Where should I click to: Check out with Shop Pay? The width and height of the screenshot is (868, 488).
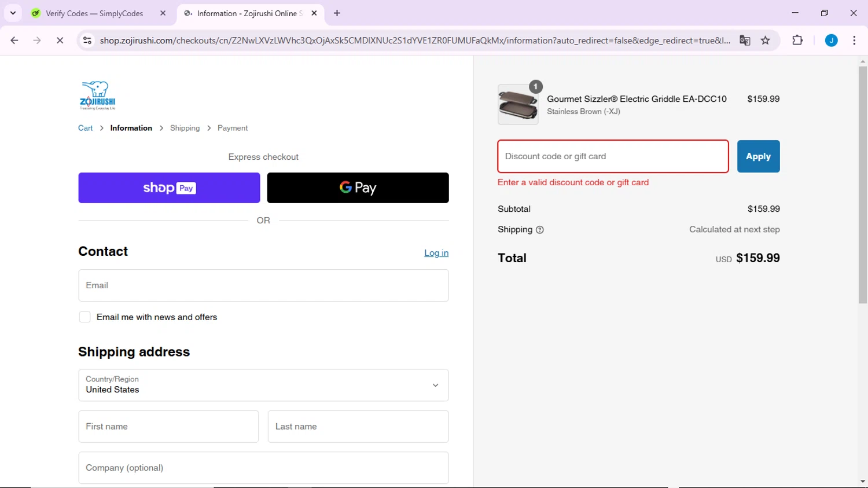[169, 188]
